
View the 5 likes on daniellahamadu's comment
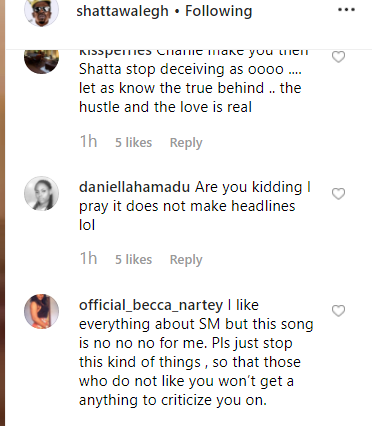pyautogui.click(x=133, y=260)
